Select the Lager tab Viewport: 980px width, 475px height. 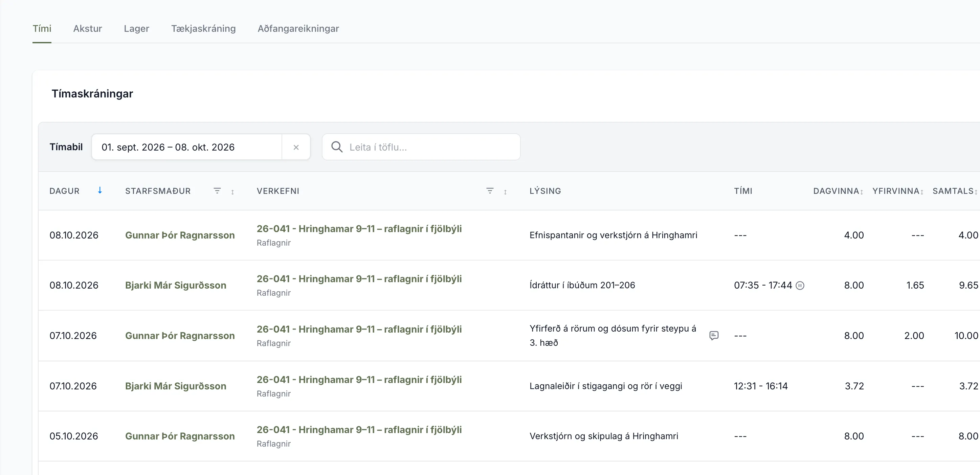pyautogui.click(x=137, y=28)
